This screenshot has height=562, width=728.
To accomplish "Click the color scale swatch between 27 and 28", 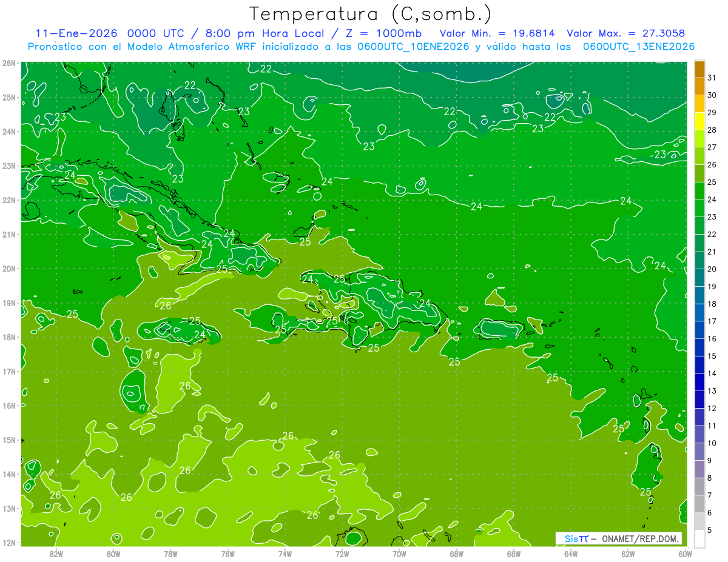I will pyautogui.click(x=699, y=139).
